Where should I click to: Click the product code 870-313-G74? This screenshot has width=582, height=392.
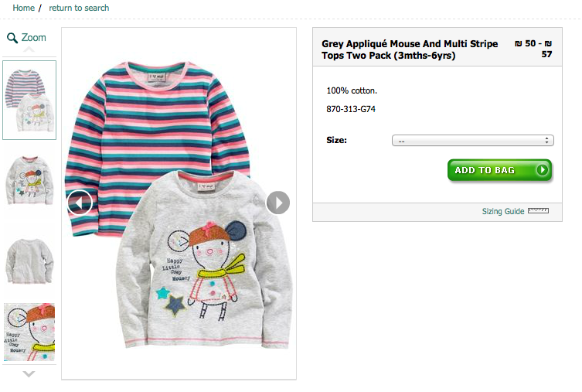351,110
